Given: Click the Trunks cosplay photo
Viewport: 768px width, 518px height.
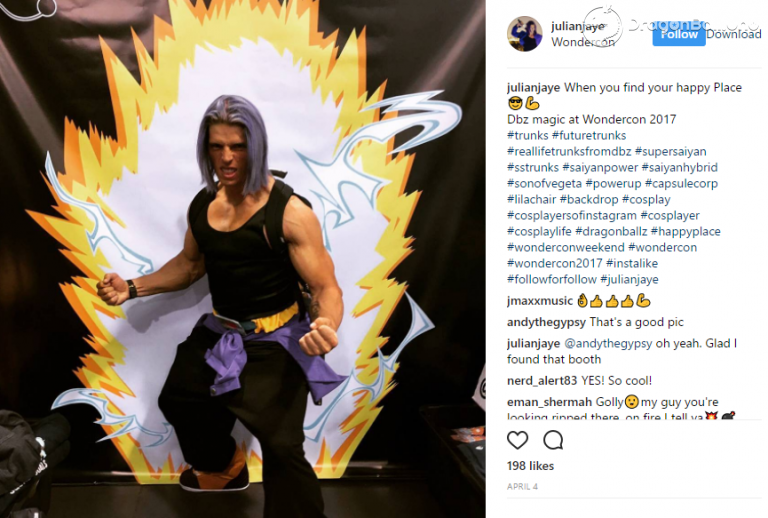Looking at the screenshot, I should click(x=242, y=259).
